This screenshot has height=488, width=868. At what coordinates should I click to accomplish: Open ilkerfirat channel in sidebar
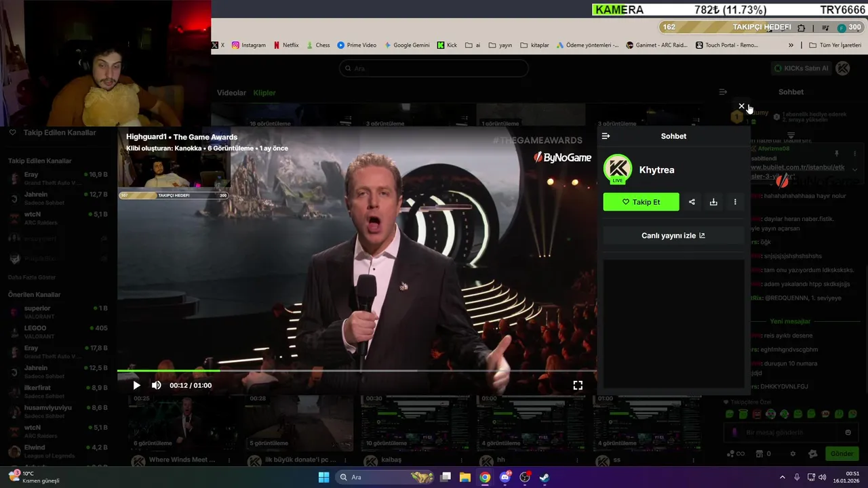click(x=58, y=391)
